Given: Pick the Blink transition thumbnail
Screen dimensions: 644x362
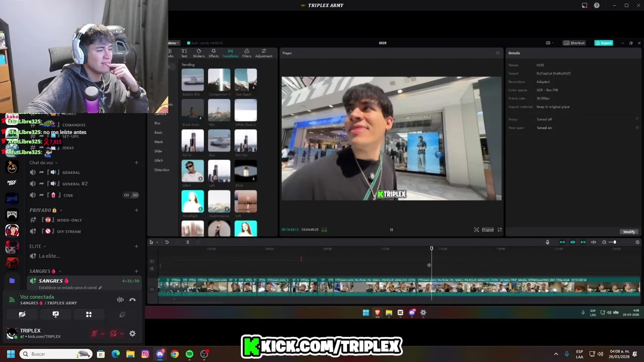Looking at the screenshot, I should point(246,171).
